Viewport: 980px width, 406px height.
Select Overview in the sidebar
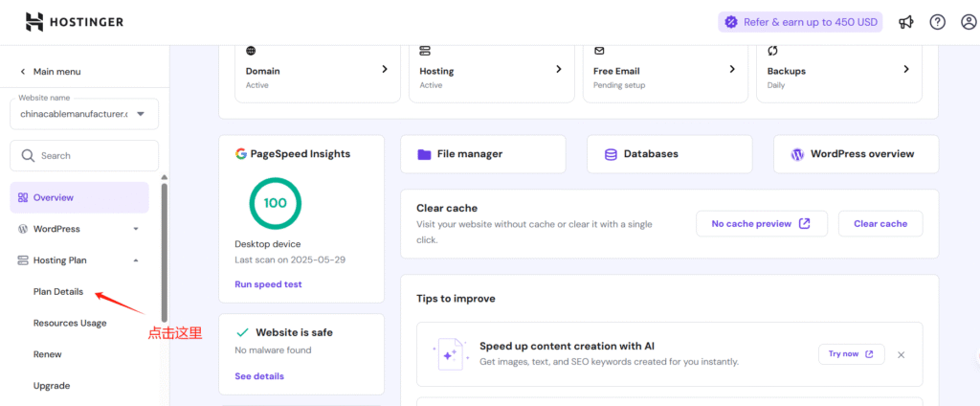pos(79,197)
